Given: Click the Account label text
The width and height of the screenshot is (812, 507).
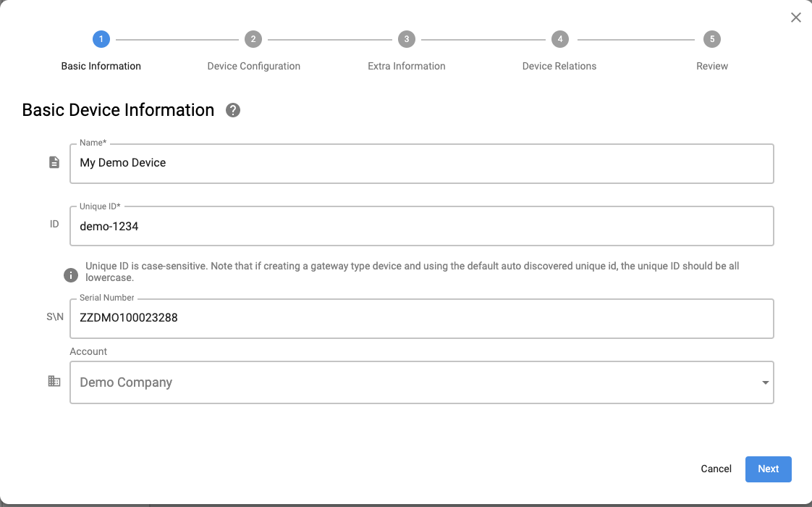Looking at the screenshot, I should (x=88, y=351).
